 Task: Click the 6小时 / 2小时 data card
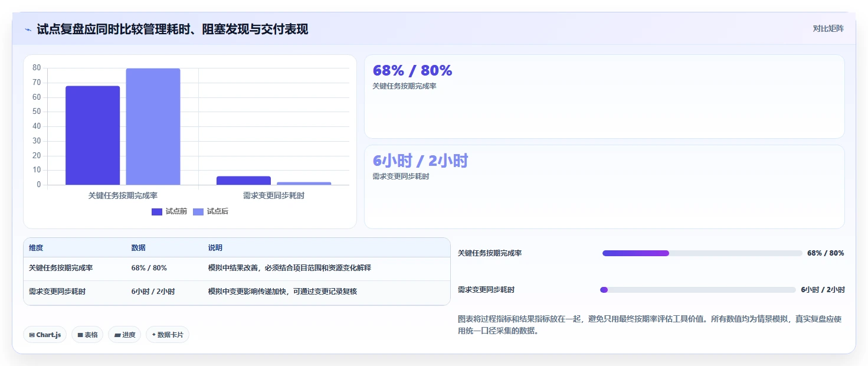[x=604, y=187]
